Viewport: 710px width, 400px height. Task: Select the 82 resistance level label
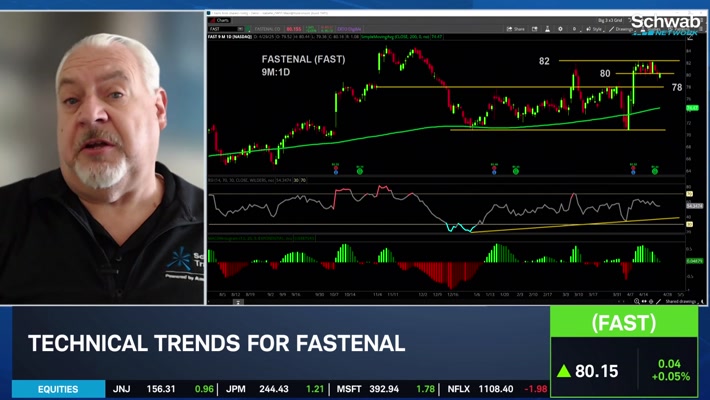544,61
